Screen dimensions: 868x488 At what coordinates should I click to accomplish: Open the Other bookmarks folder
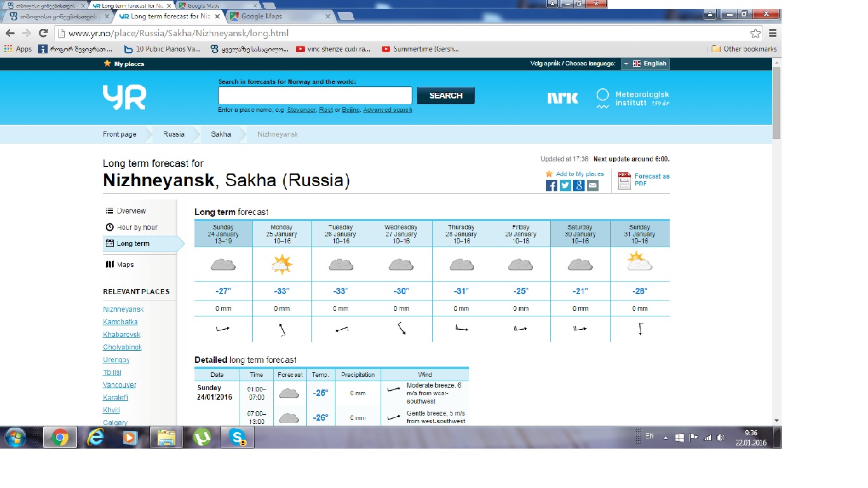point(744,49)
